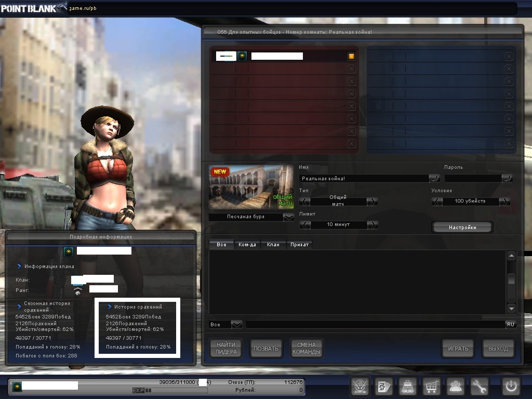Close the third red team slot
Viewport: 532px width, 399px height.
pyautogui.click(x=351, y=82)
